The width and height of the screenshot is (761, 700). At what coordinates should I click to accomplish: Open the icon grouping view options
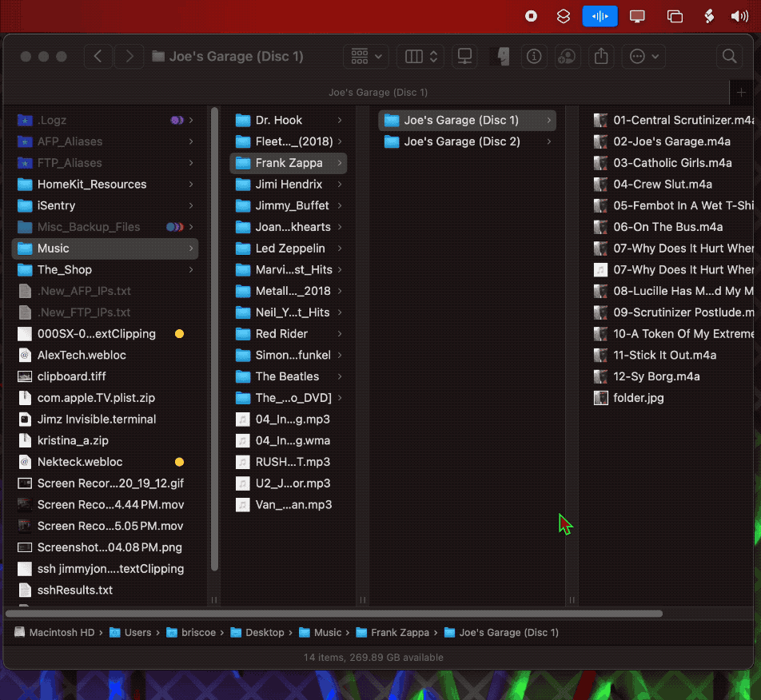click(x=366, y=56)
